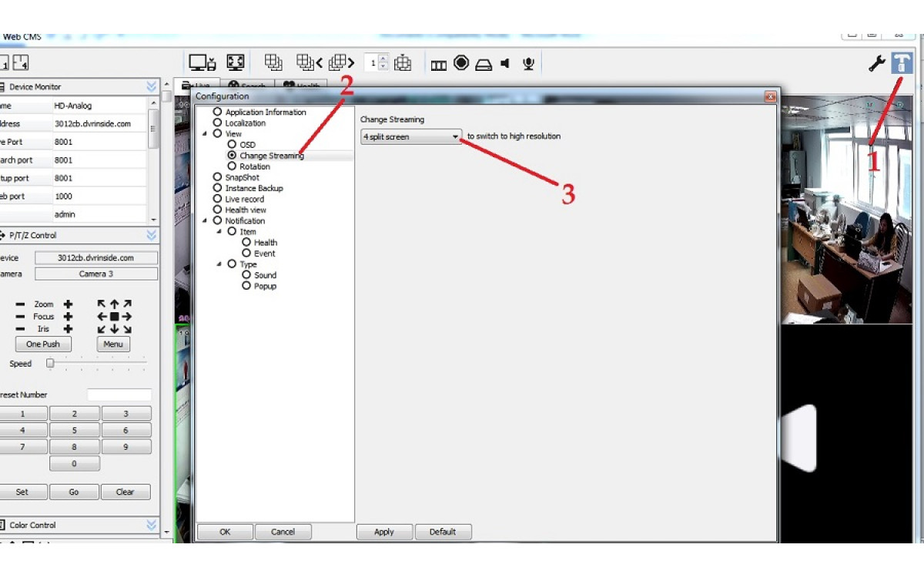Screen dimensions: 924x578
Task: Click the record circle icon in toolbar
Action: click(x=461, y=63)
